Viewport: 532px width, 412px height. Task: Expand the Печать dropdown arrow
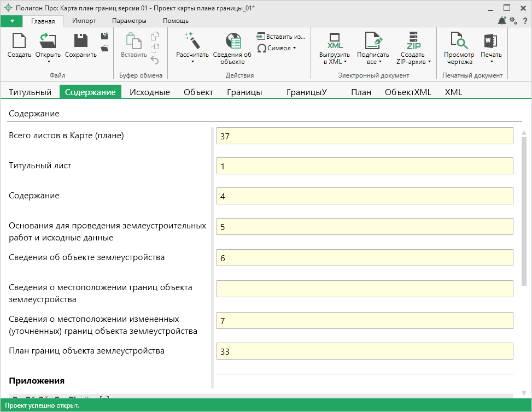(491, 61)
